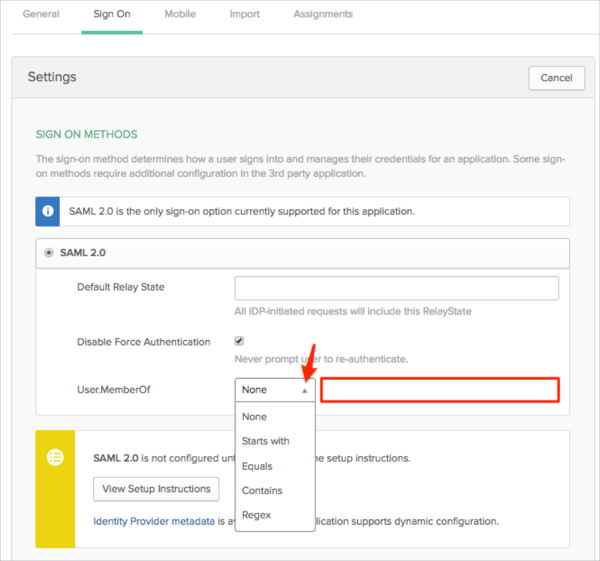Viewport: 600px width, 561px height.
Task: Select Equals filter option
Action: (257, 466)
